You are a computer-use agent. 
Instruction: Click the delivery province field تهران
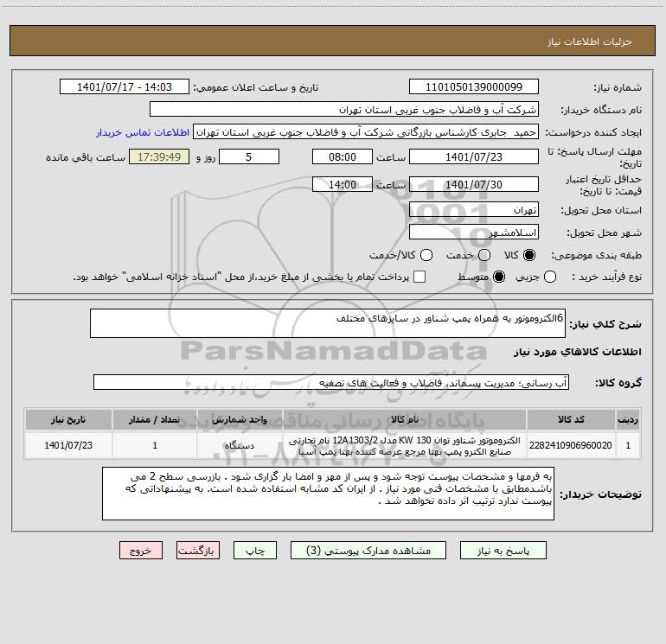[474, 210]
